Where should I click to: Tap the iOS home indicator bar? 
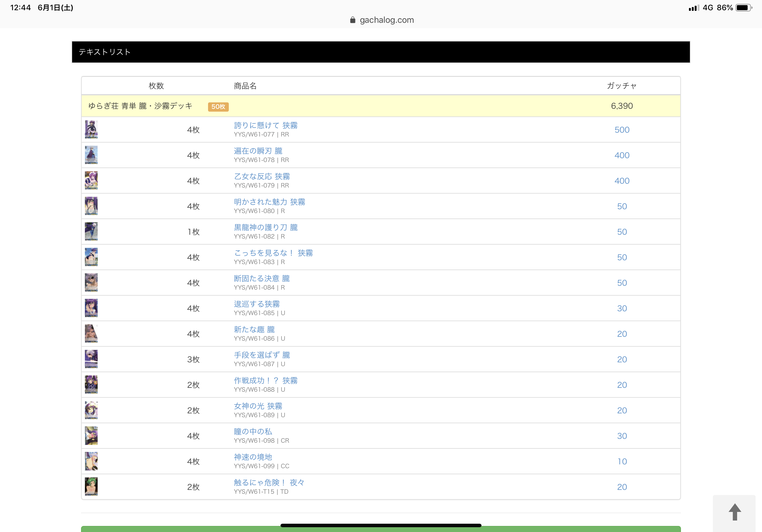[381, 526]
